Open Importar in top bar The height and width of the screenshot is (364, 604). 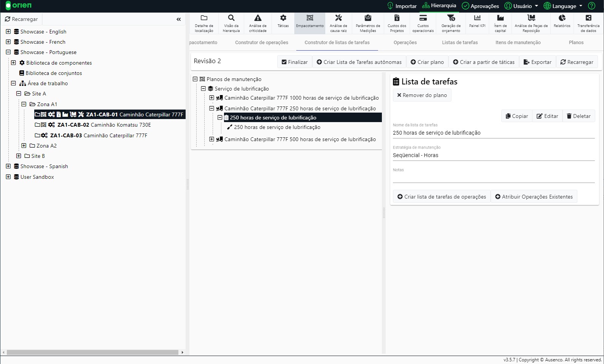click(402, 6)
